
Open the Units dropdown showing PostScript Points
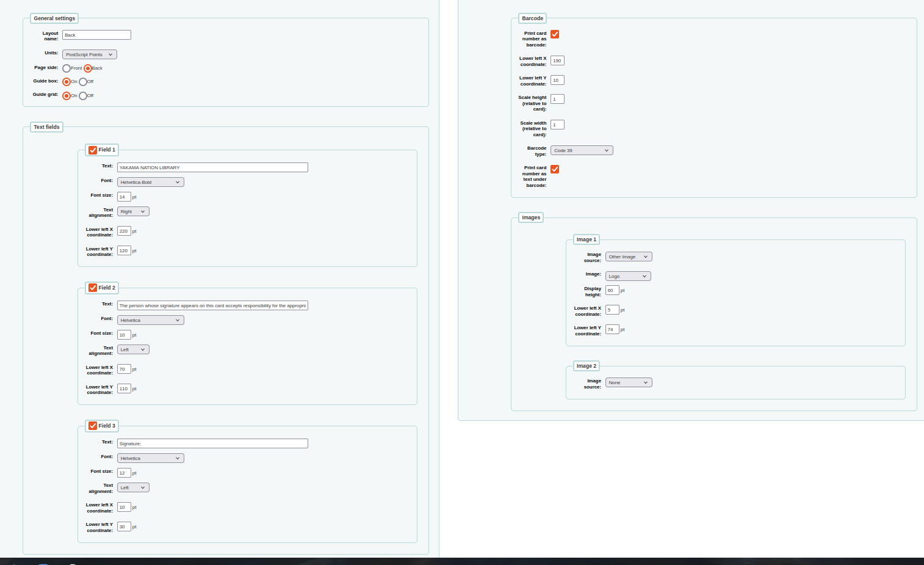(89, 55)
